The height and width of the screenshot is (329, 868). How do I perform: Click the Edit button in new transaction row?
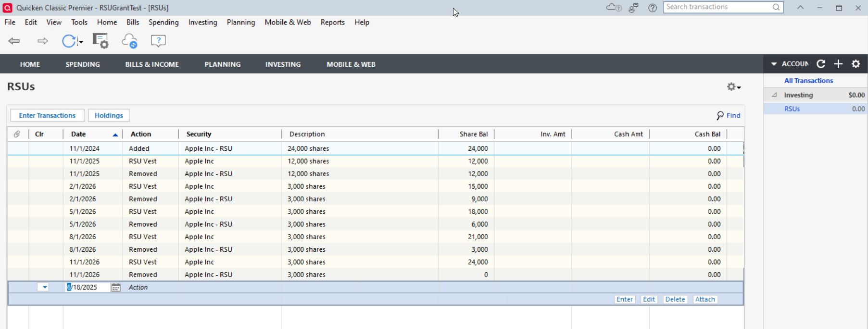coord(649,299)
